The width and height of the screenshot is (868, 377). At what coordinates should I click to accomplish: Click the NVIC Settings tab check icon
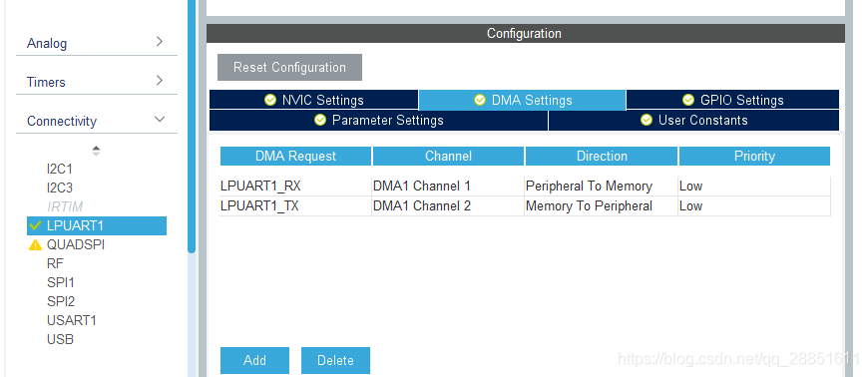[270, 100]
